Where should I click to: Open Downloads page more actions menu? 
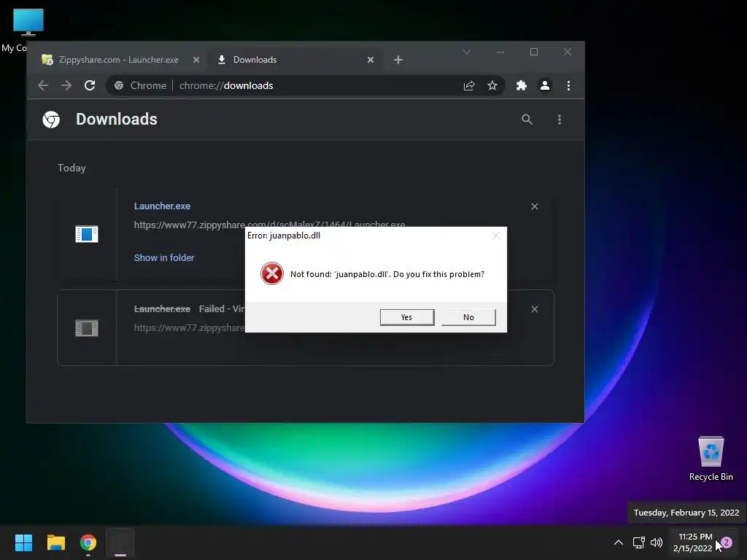[x=560, y=120]
